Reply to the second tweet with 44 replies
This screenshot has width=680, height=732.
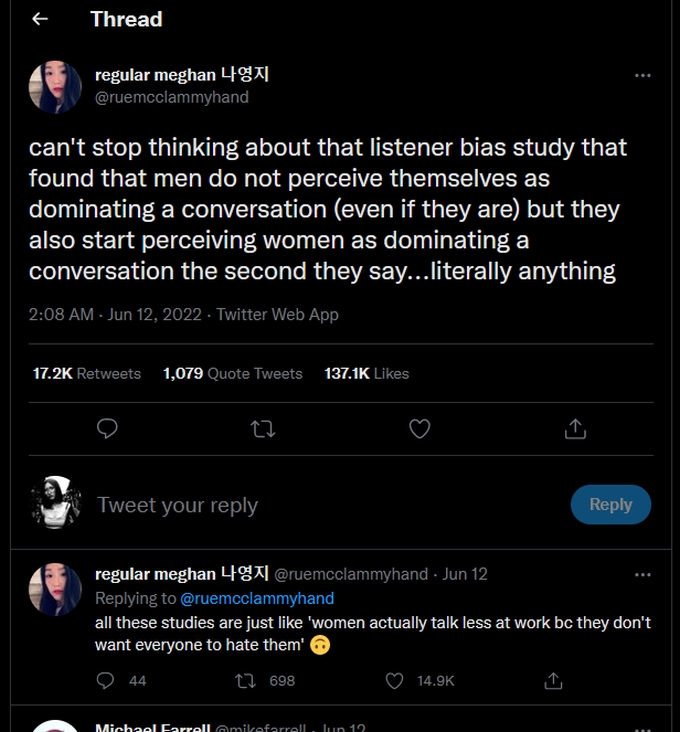tap(106, 680)
